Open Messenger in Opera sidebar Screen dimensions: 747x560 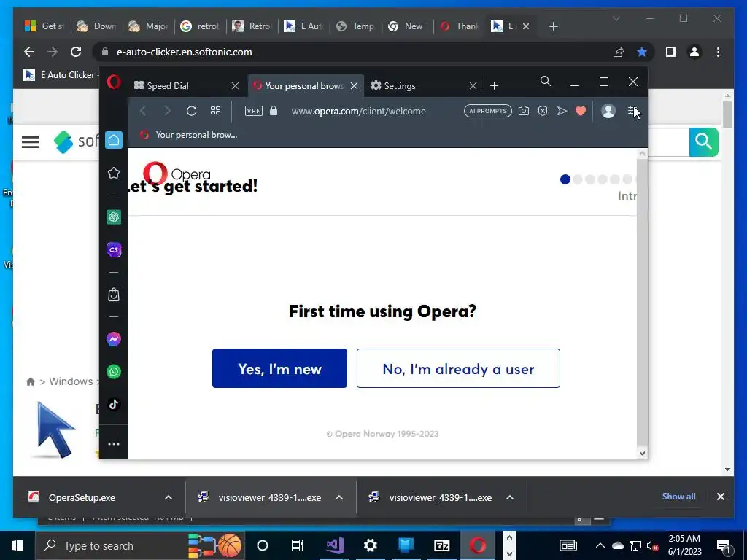113,339
